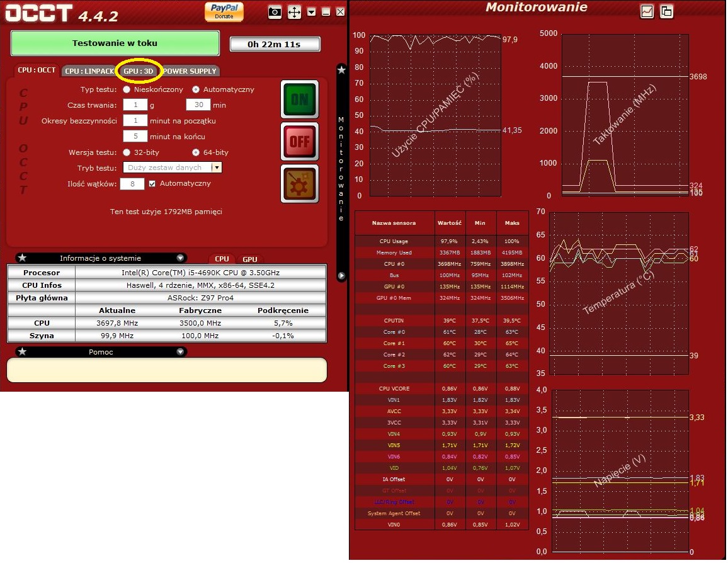Click the Pomoc help text box
The height and width of the screenshot is (563, 728).
click(167, 370)
